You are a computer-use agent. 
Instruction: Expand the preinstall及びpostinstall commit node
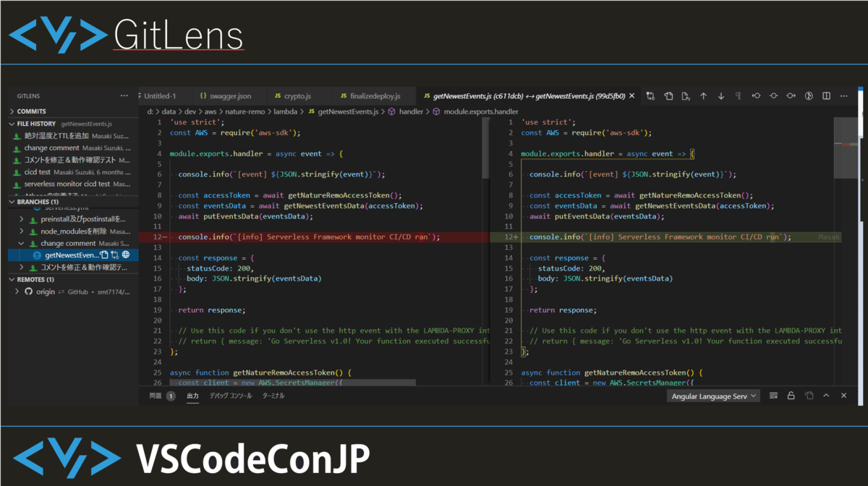tap(22, 218)
